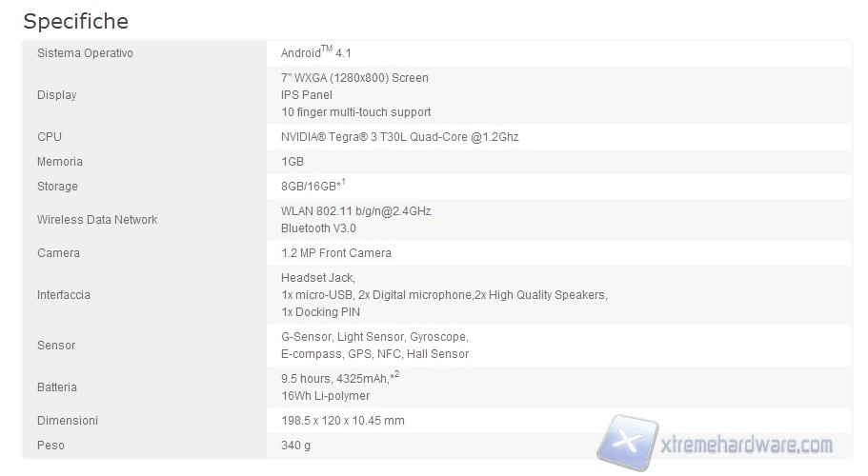This screenshot has height=476, width=868.
Task: Select the Batteria row label
Action: [x=57, y=387]
